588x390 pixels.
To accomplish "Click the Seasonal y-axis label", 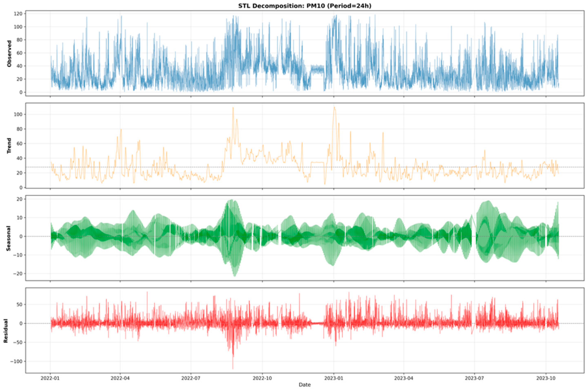I will [x=9, y=238].
